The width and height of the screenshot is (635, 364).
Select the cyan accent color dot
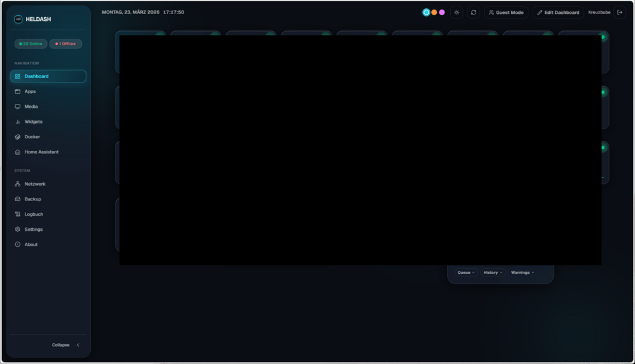[426, 13]
